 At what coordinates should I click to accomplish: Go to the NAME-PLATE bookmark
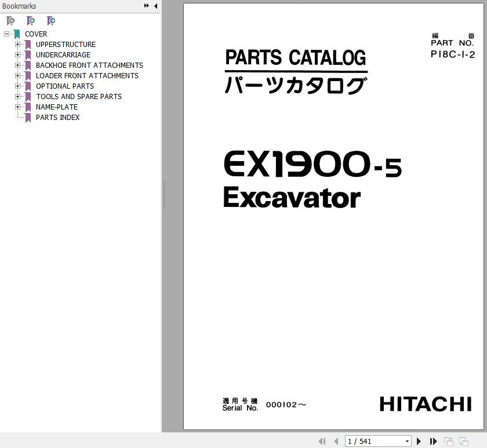pos(57,107)
